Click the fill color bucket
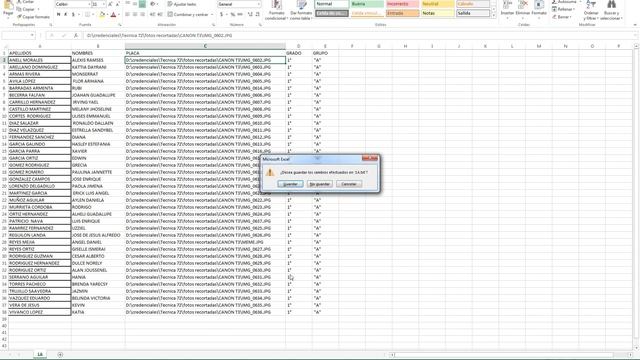Image resolution: width=640 pixels, height=360 pixels. (x=102, y=15)
